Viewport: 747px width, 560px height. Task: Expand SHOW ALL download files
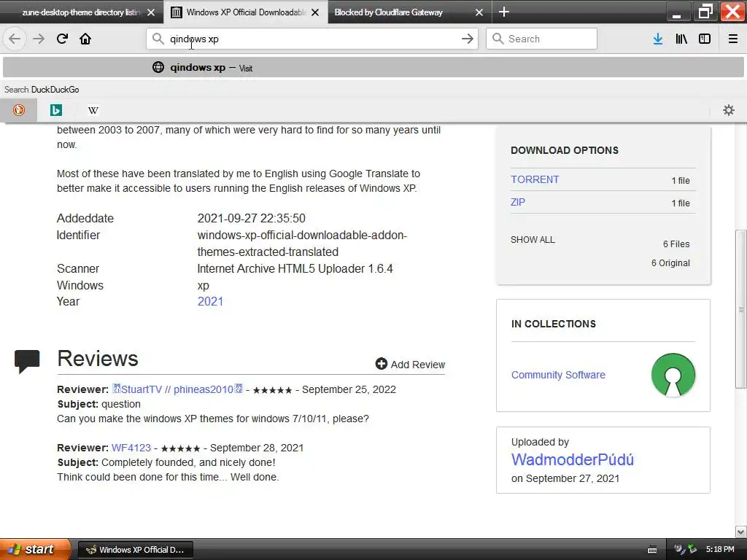[x=533, y=239]
